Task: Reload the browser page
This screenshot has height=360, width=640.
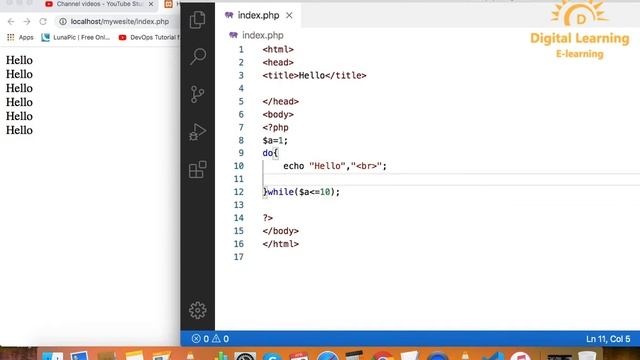Action: click(x=43, y=22)
